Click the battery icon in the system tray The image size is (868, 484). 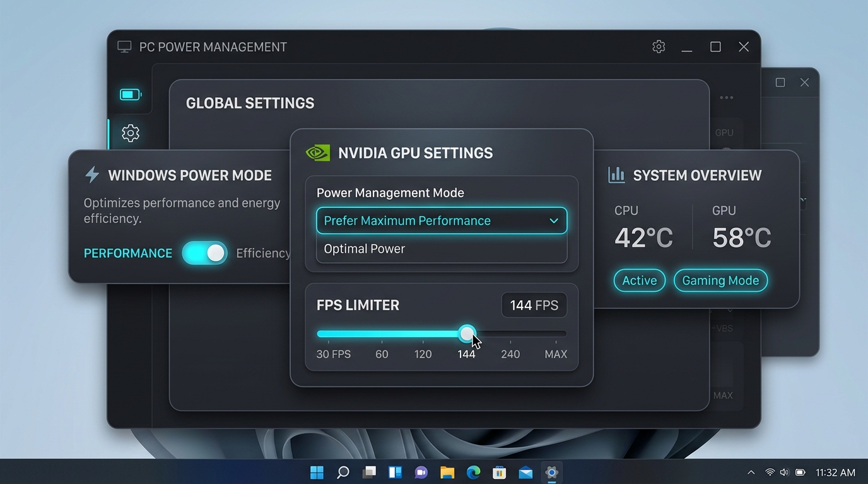[x=801, y=472]
